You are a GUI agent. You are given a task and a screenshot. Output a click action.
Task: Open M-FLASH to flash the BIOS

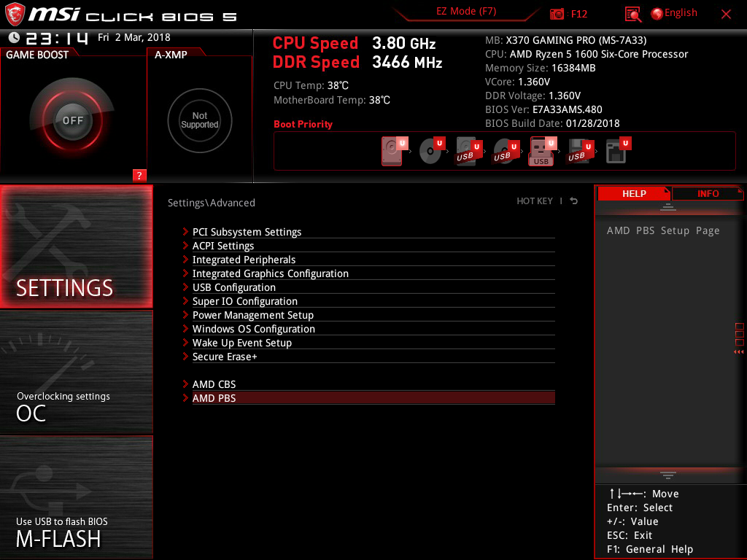[x=76, y=497]
